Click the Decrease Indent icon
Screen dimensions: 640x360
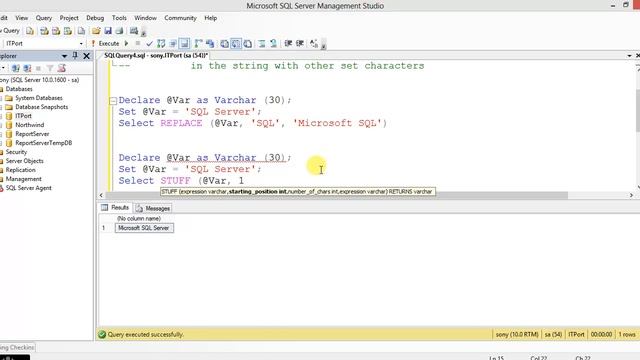click(288, 43)
